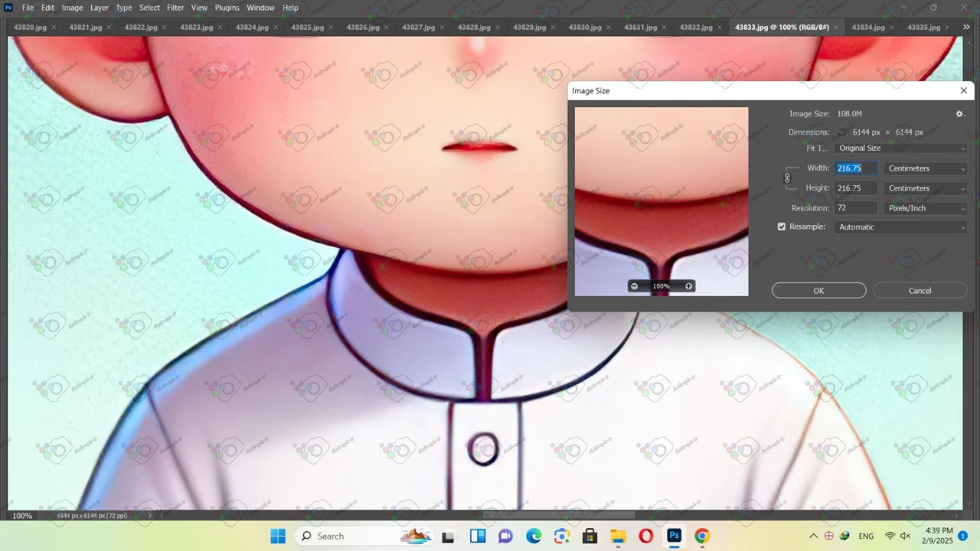Open the Fit To preset dropdown
Screen dimensions: 980x551
[x=901, y=148]
